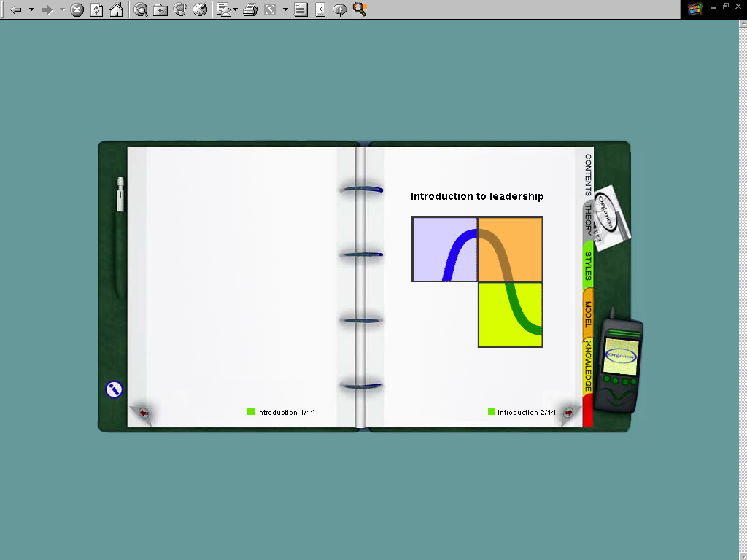Expand the Forward button history dropdown
Viewport: 747px width, 560px height.
click(x=62, y=9)
